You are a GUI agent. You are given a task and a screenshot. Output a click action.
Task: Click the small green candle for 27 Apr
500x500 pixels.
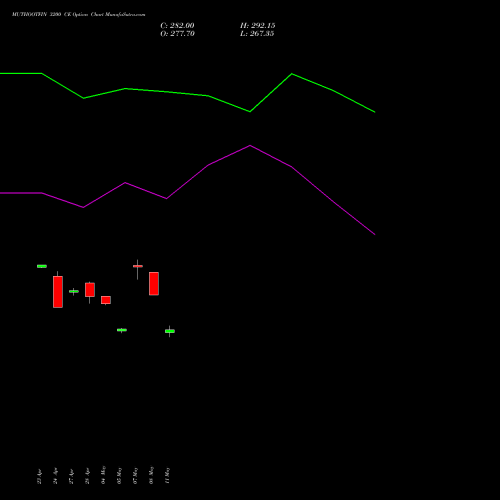coord(74,291)
